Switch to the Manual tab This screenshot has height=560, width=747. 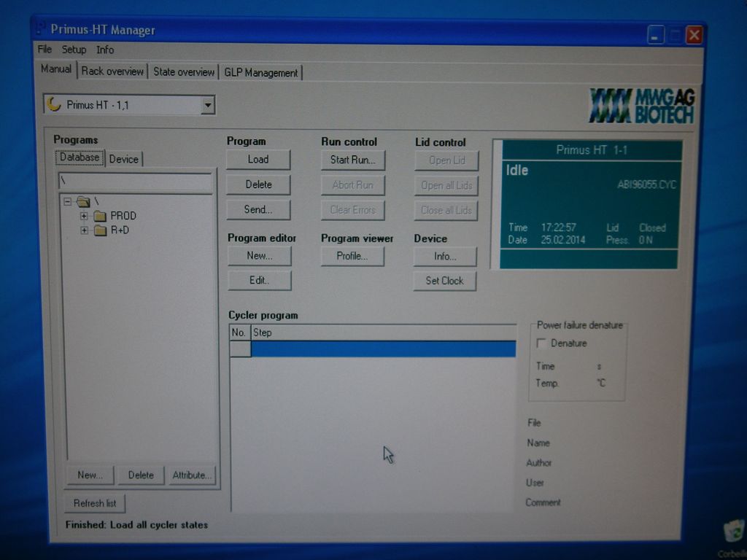tap(55, 69)
